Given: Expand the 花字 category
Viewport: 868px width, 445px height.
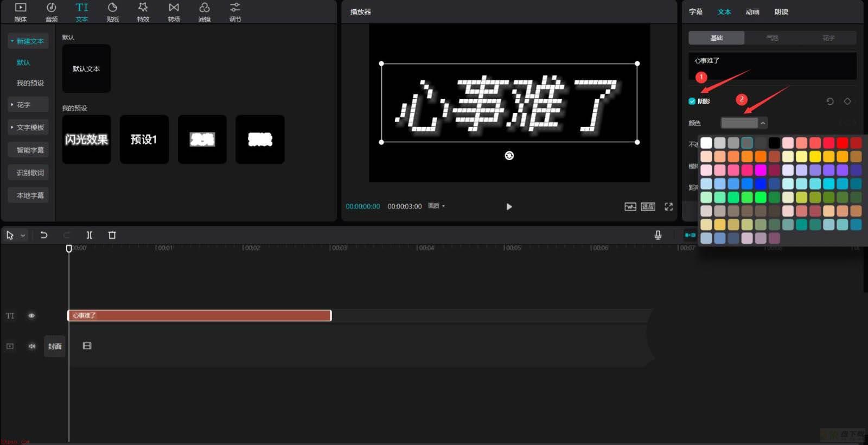Looking at the screenshot, I should [28, 105].
